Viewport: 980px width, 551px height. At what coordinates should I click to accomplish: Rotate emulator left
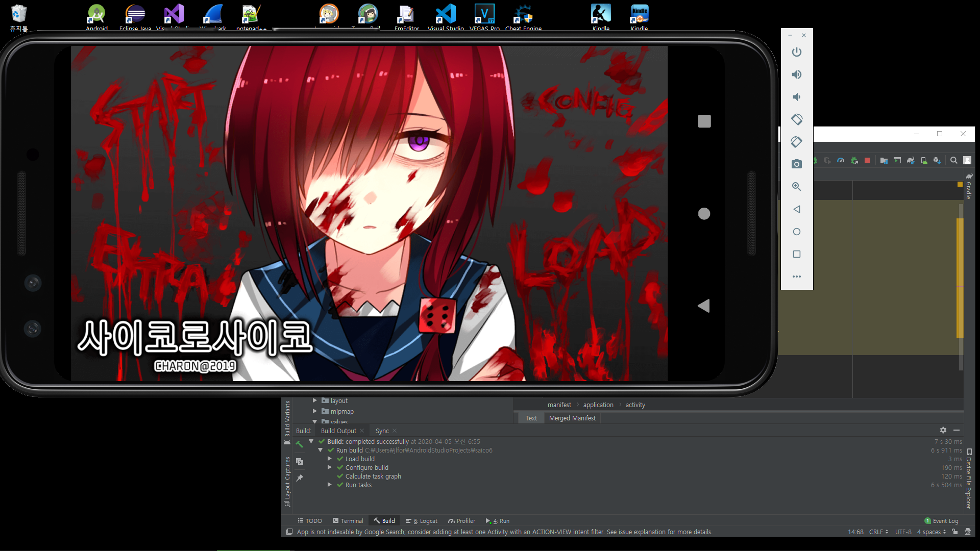pyautogui.click(x=796, y=119)
